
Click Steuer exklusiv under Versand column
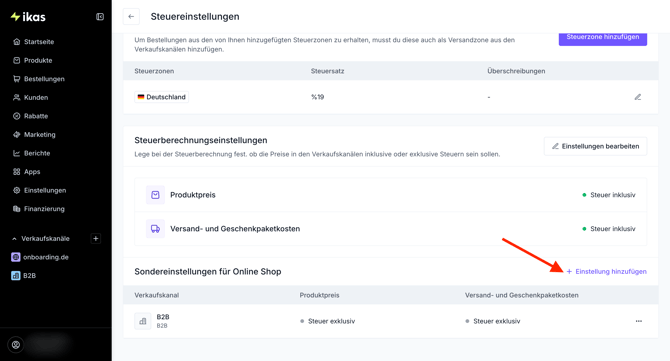pos(493,321)
